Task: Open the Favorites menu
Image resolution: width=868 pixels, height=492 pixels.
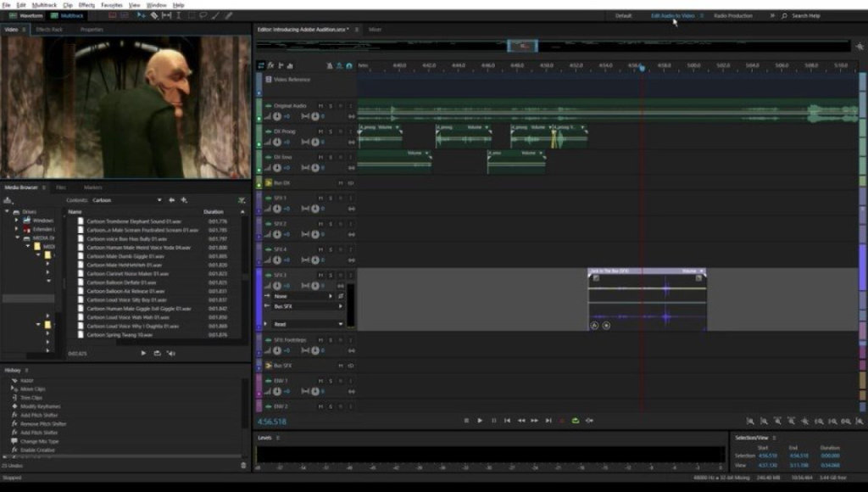Action: coord(112,4)
